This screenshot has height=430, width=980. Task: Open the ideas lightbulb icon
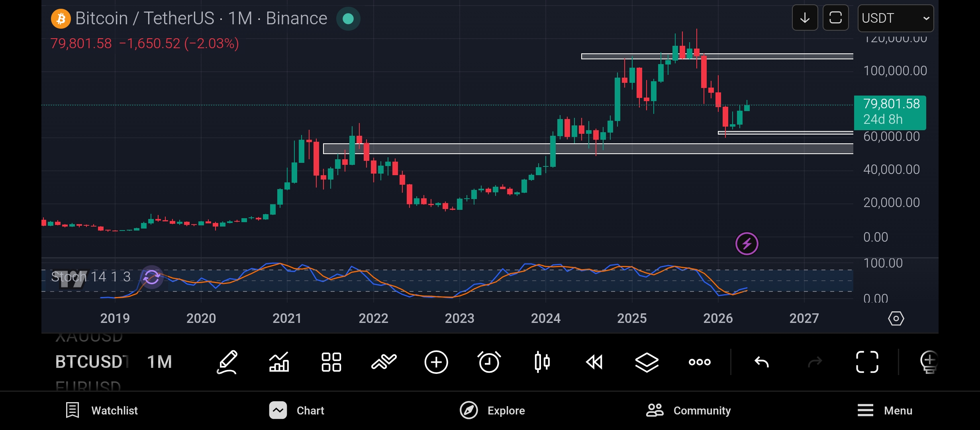(x=929, y=362)
